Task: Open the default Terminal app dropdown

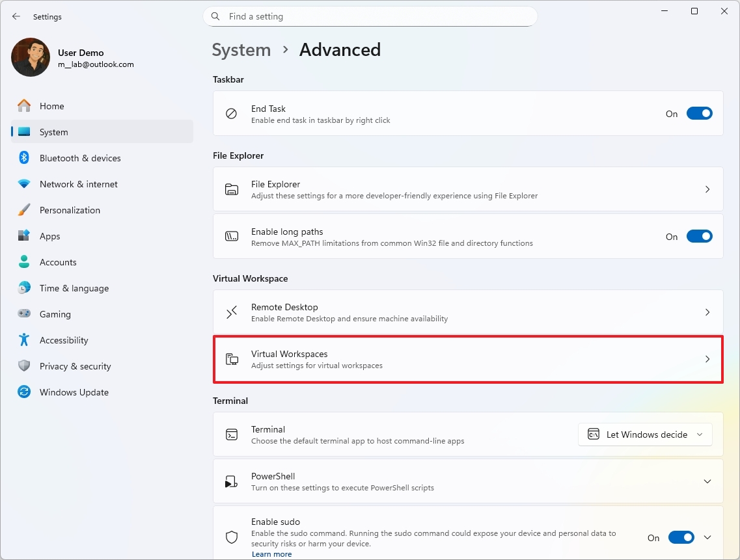Action: (644, 434)
